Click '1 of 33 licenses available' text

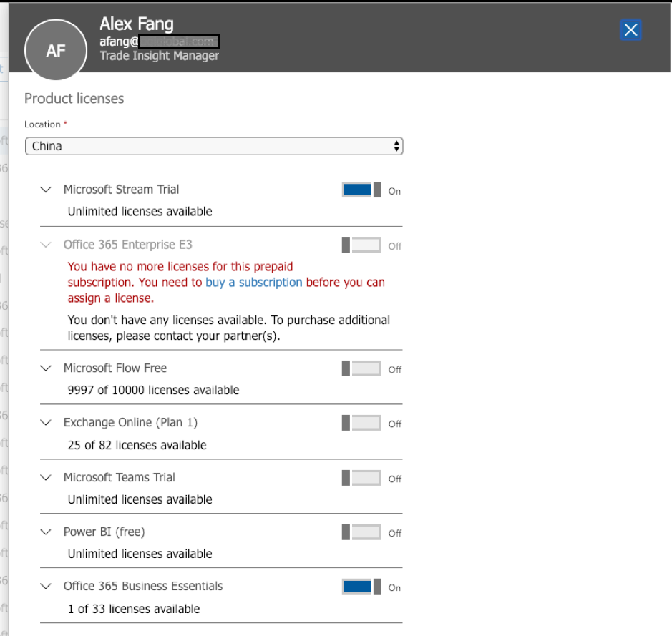point(134,609)
